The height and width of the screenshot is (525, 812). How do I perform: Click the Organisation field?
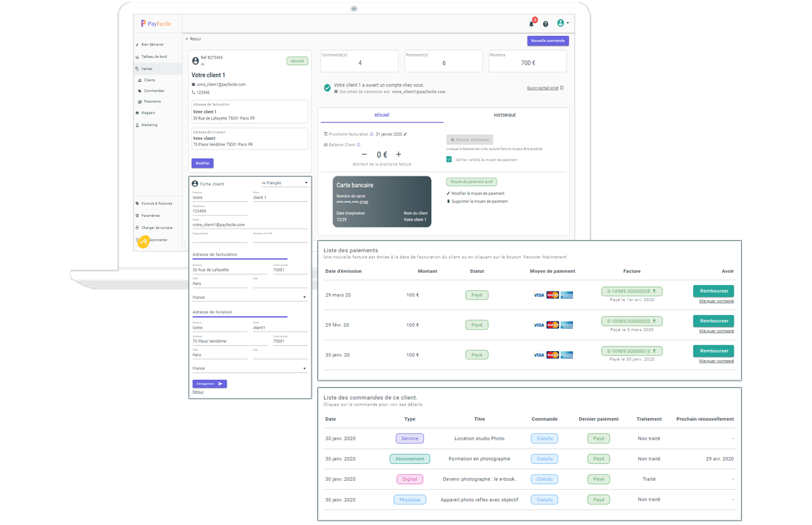pyautogui.click(x=220, y=238)
